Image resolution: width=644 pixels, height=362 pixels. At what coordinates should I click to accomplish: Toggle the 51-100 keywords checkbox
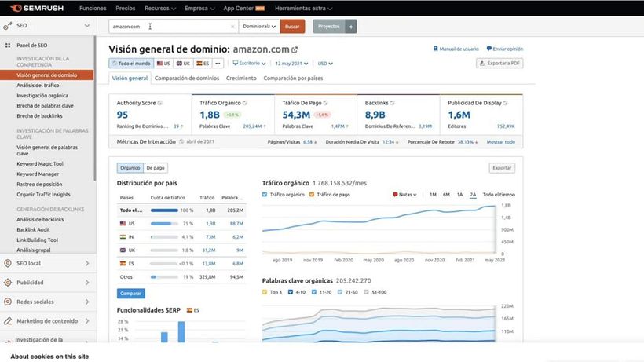366,292
